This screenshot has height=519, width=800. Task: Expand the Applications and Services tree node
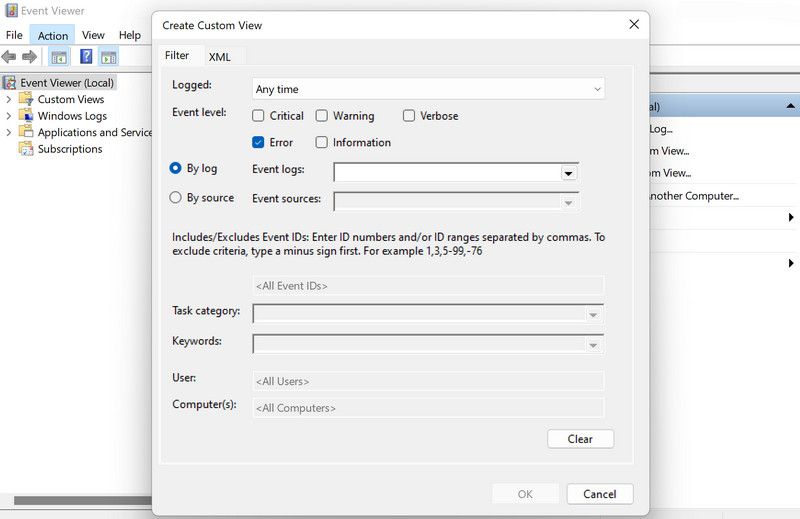(9, 132)
